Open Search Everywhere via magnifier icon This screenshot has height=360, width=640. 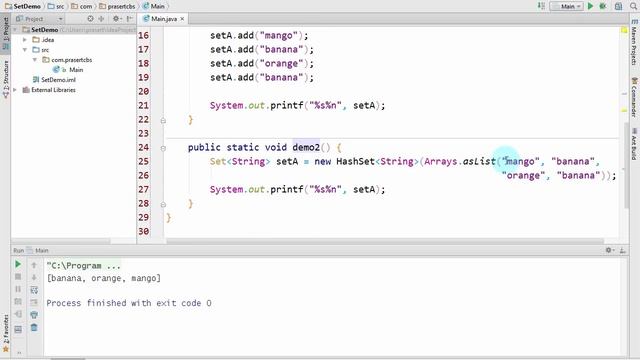pos(633,6)
